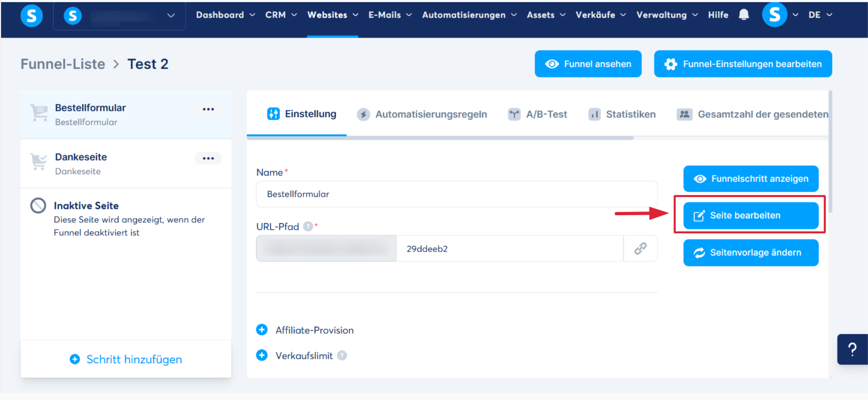The width and height of the screenshot is (868, 400).
Task: Switch to the Einstellung tab
Action: [x=301, y=114]
